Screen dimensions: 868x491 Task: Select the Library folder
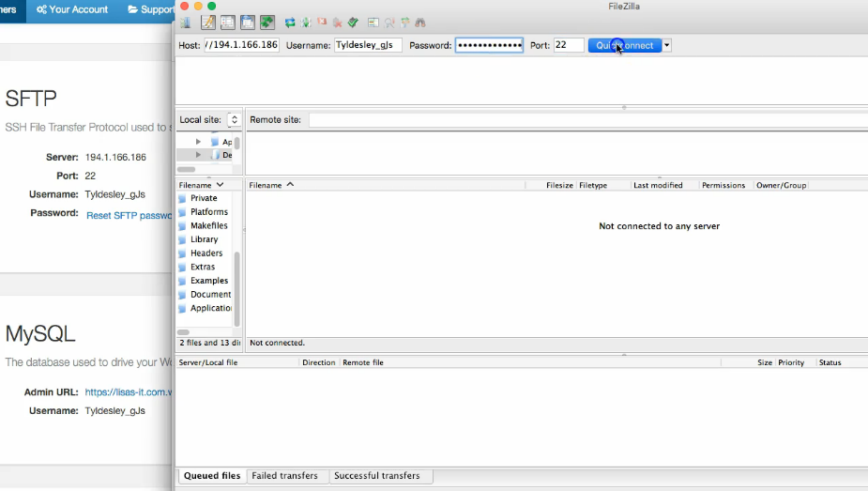204,239
